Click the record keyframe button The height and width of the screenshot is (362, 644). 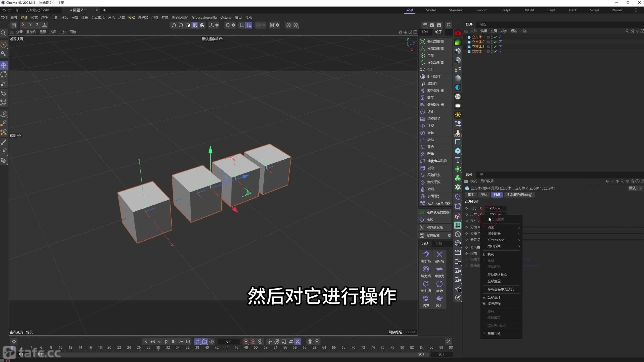tap(246, 342)
